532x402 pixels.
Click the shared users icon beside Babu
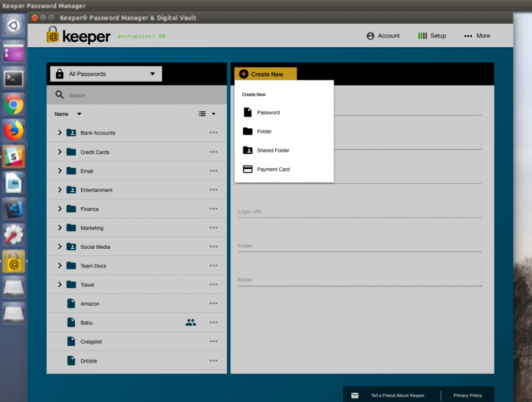[191, 322]
